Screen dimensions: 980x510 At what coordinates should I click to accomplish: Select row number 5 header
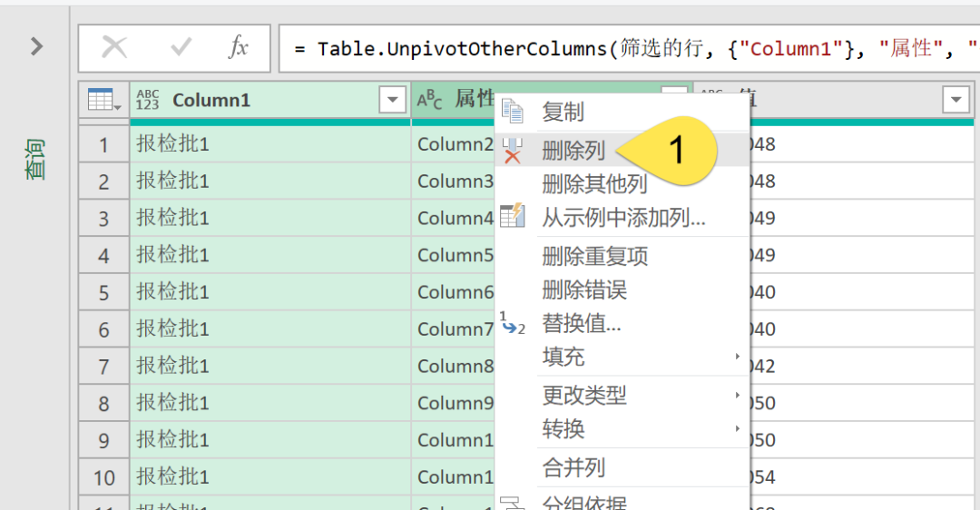tap(103, 292)
